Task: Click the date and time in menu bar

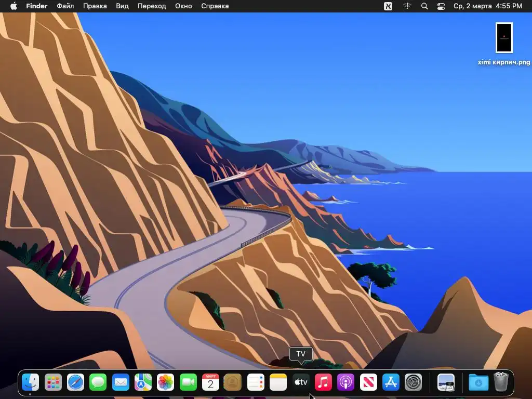Action: (x=488, y=6)
